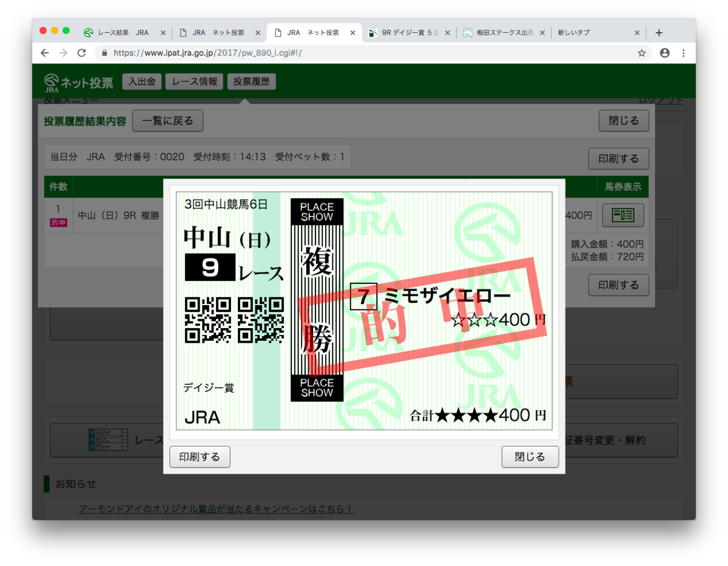The height and width of the screenshot is (566, 728).
Task: Click 印刷する below the payout amounts
Action: point(619,285)
